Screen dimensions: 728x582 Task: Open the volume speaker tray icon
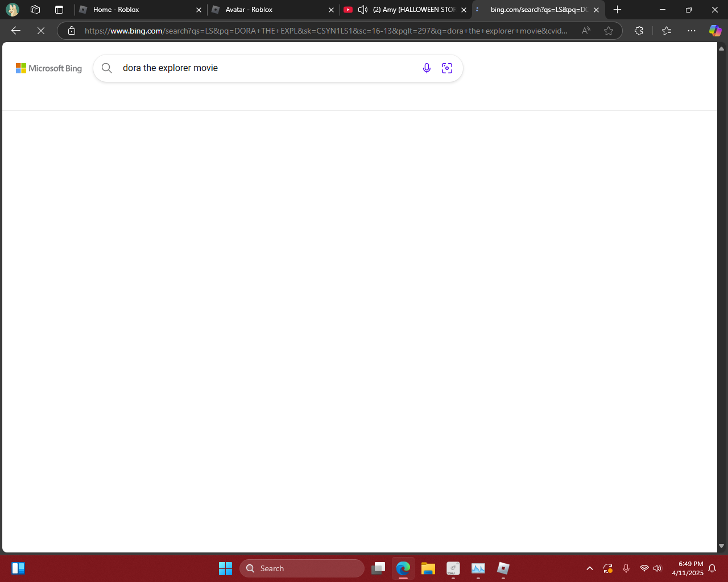coord(658,568)
